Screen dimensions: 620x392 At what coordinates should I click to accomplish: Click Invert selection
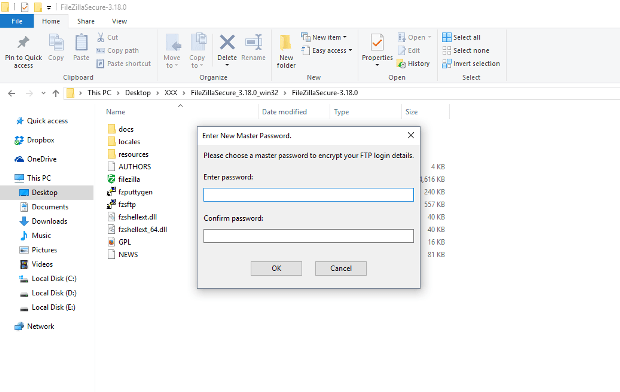pyautogui.click(x=471, y=63)
